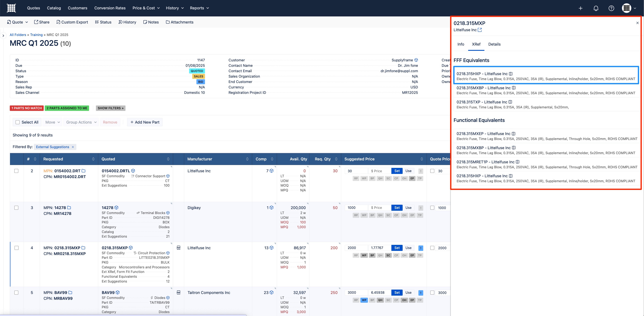Click the plus icon in top bar

tap(581, 8)
